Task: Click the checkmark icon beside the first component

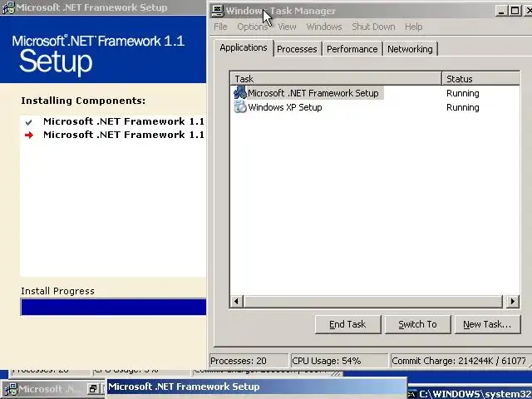Action: coord(29,122)
